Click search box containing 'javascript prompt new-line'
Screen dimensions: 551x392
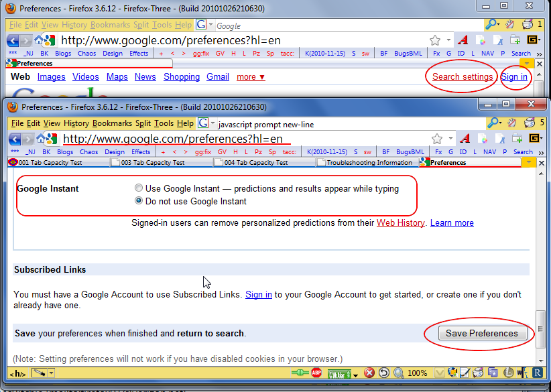tap(351, 124)
